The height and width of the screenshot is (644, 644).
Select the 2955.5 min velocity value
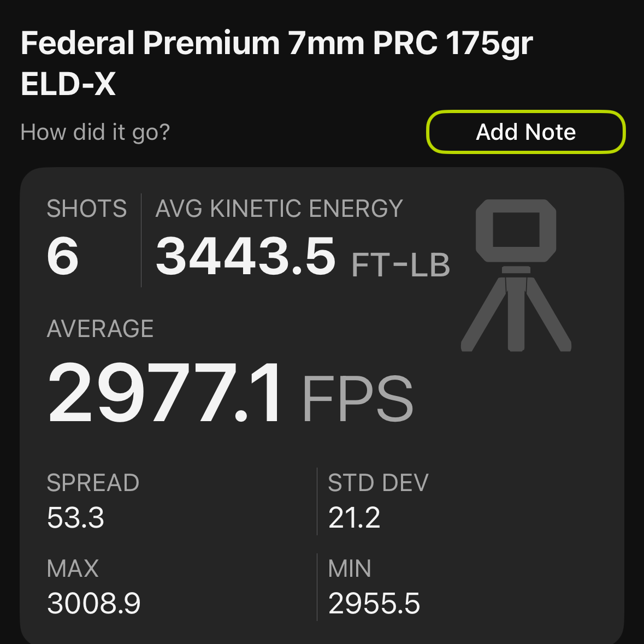click(374, 604)
